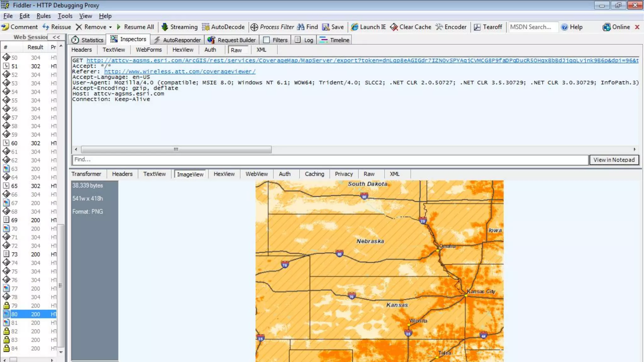Click the Reissue request icon
The image size is (644, 362).
pyautogui.click(x=46, y=27)
